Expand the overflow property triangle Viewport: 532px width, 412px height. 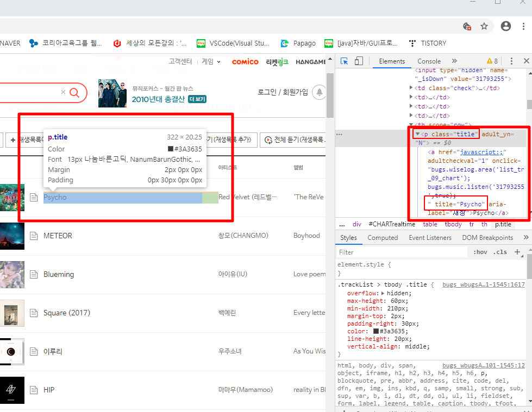click(383, 294)
